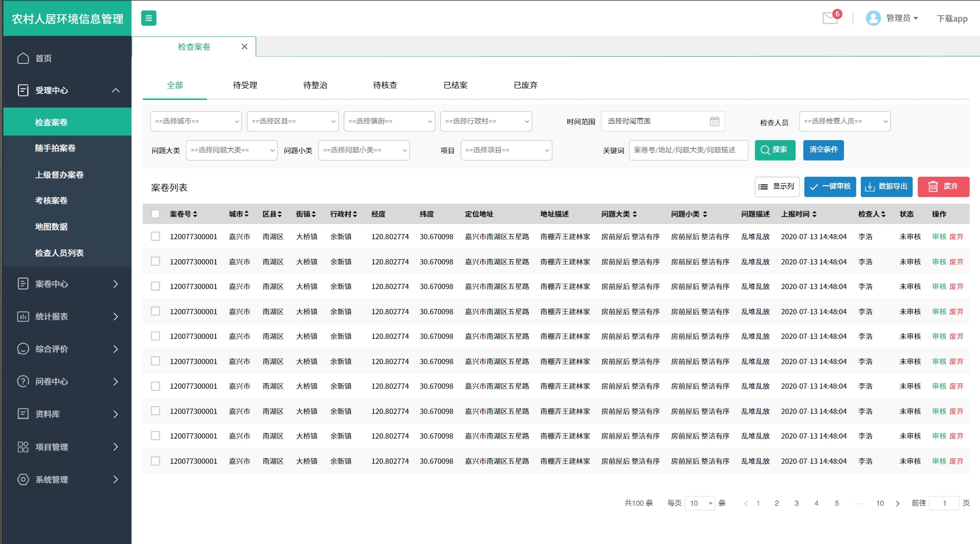The height and width of the screenshot is (544, 980).
Task: Open the mail notifications icon
Action: pyautogui.click(x=830, y=18)
